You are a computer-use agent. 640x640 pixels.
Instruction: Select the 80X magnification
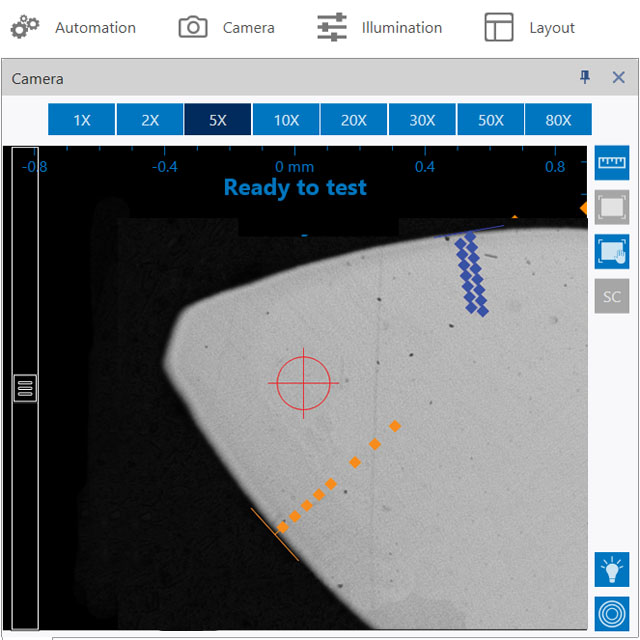(558, 120)
